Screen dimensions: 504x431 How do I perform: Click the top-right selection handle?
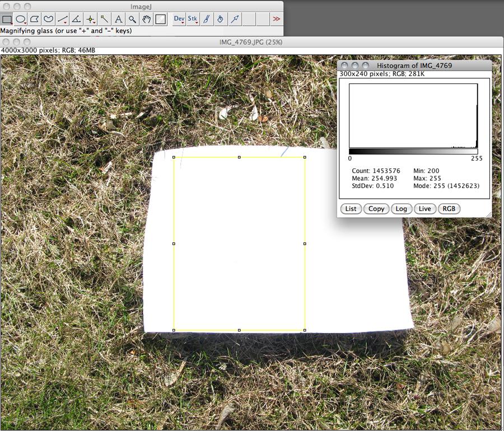305,157
